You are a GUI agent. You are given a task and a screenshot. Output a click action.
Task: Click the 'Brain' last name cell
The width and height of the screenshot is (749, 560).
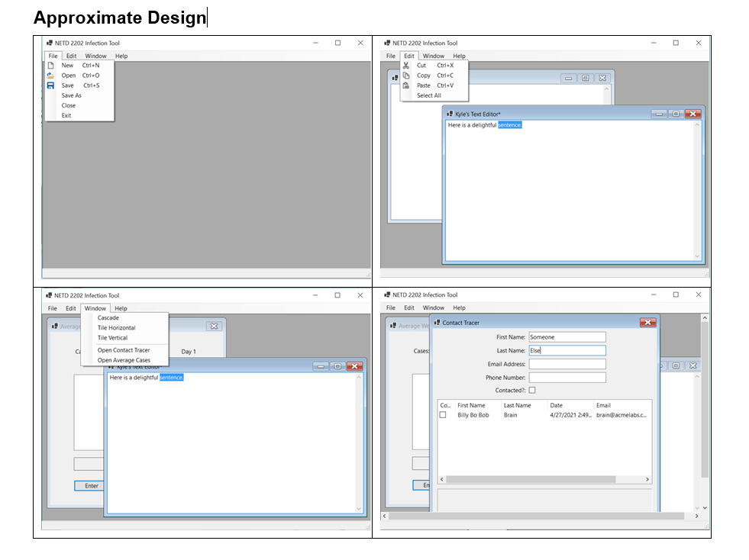[x=510, y=415]
